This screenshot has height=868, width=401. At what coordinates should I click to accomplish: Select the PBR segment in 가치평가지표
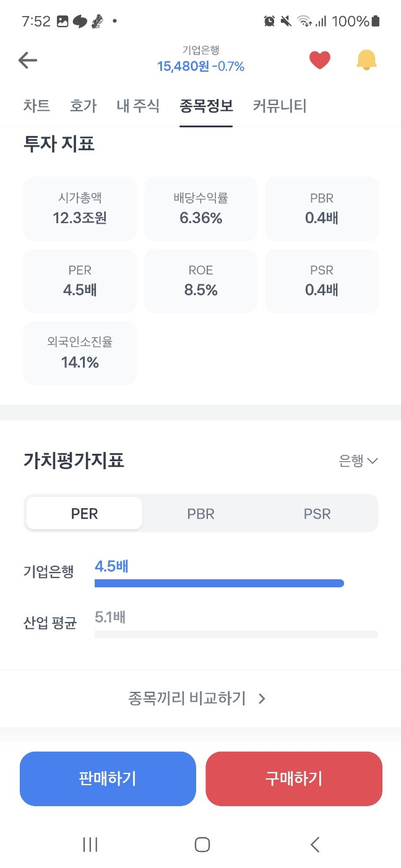[x=201, y=514]
